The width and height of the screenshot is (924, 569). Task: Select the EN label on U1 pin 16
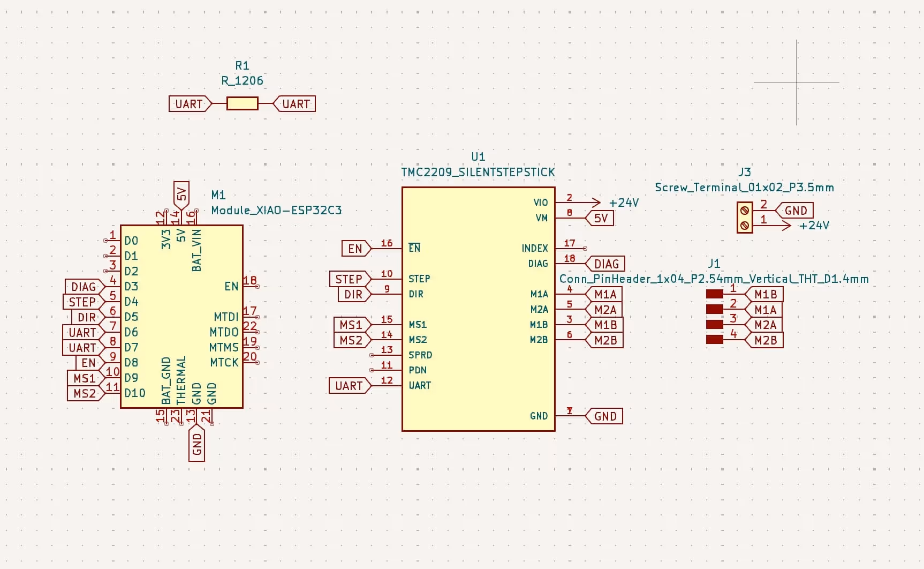click(x=355, y=249)
